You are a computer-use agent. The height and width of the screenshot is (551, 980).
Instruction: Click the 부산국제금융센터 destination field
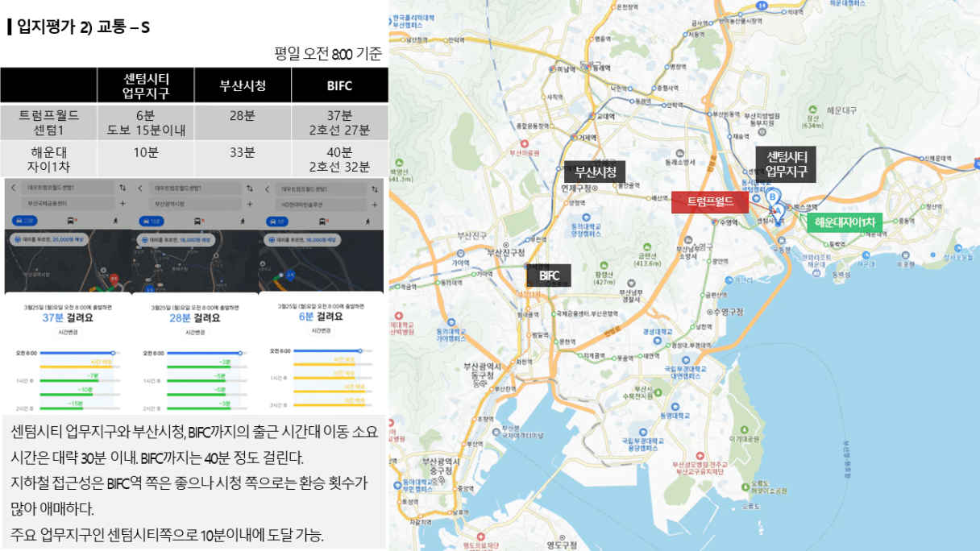pos(68,204)
